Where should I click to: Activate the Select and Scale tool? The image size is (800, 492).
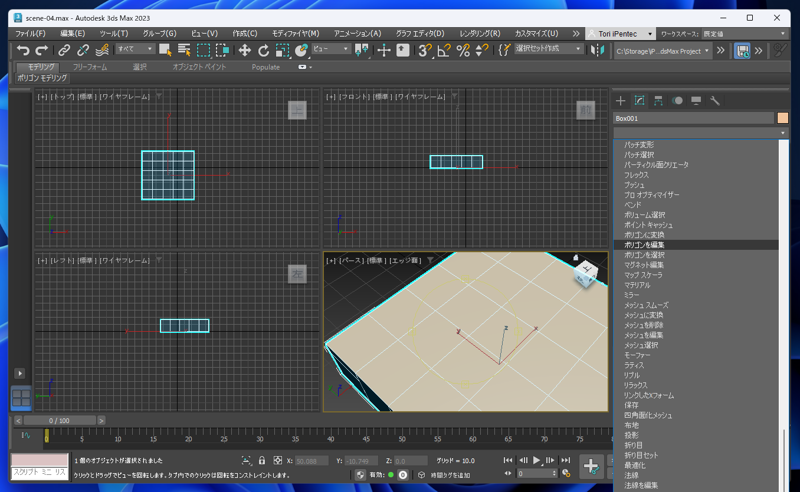pyautogui.click(x=282, y=50)
